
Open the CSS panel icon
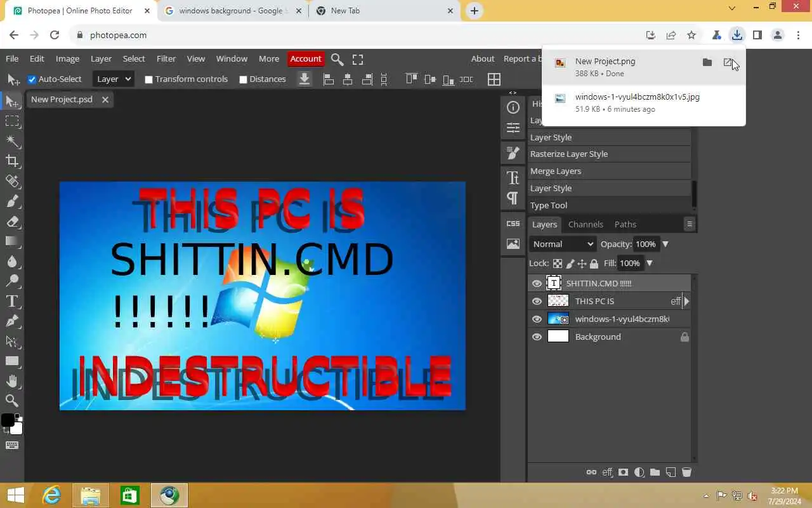click(513, 224)
